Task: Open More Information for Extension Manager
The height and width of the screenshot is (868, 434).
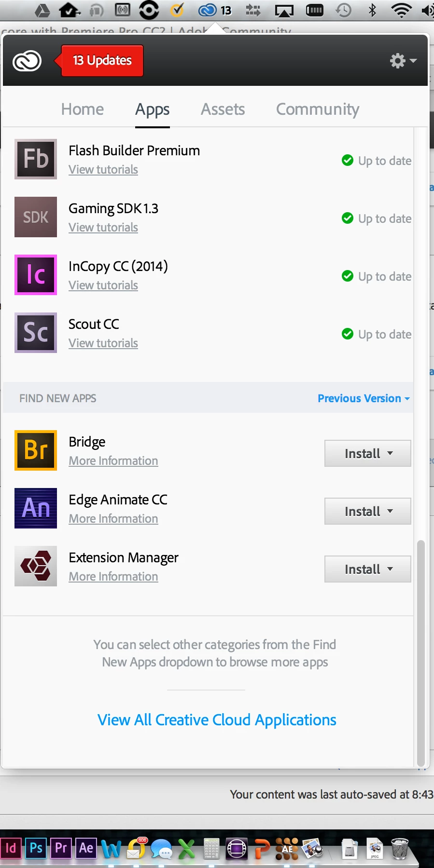Action: [x=113, y=577]
